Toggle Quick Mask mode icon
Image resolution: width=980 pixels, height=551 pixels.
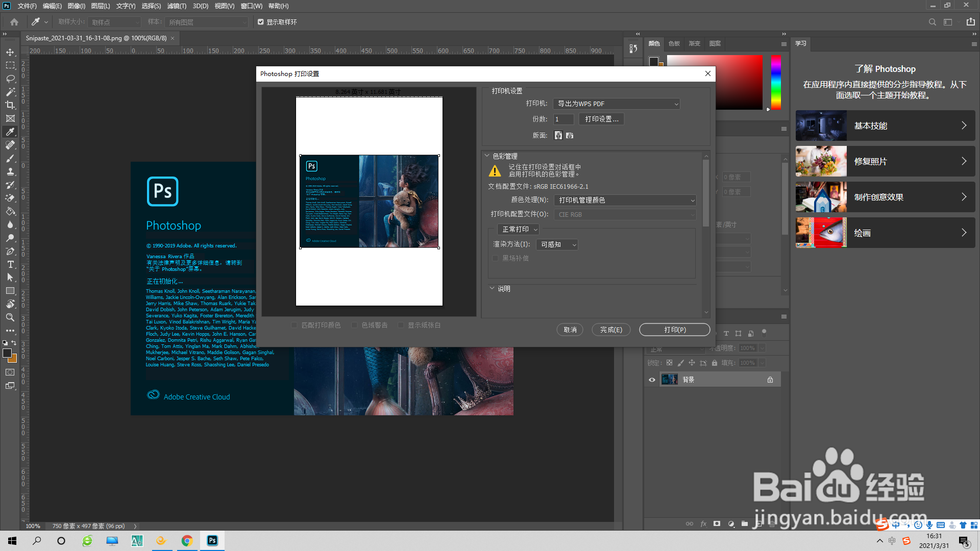pyautogui.click(x=10, y=372)
